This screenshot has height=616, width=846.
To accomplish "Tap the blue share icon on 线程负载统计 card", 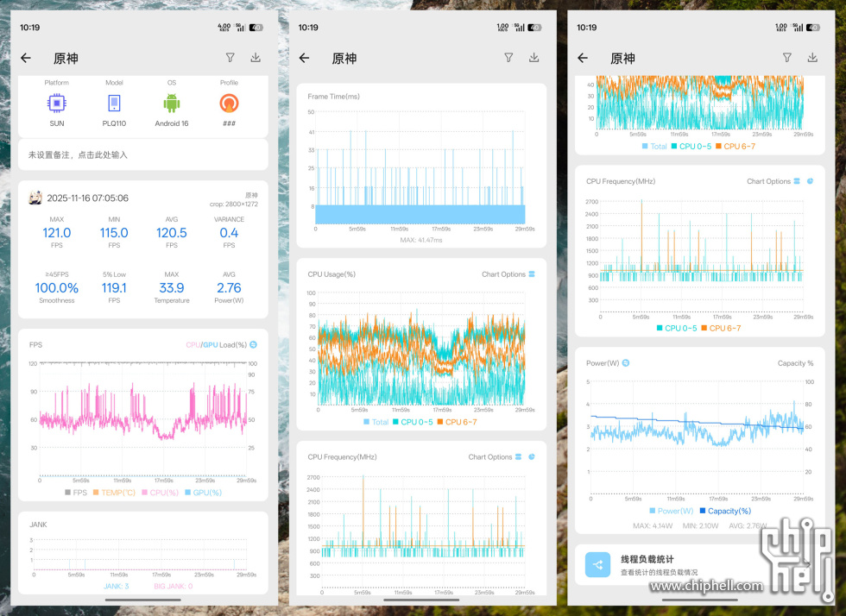I will point(597,565).
